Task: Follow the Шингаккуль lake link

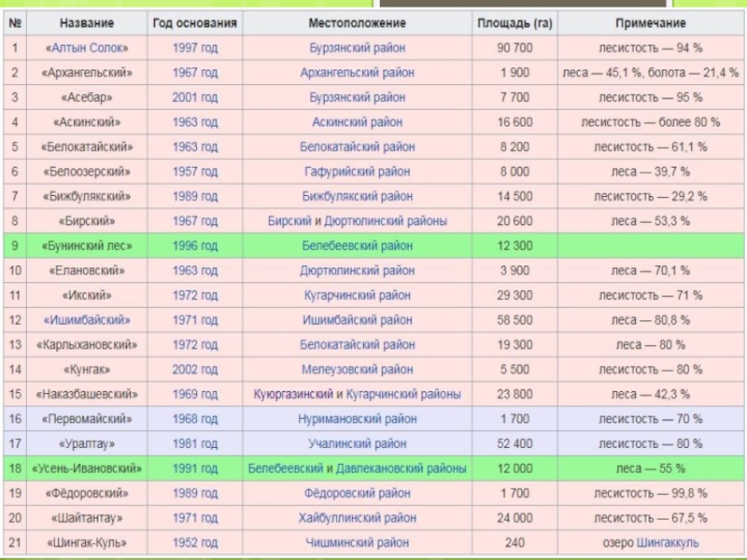Action: tap(668, 543)
